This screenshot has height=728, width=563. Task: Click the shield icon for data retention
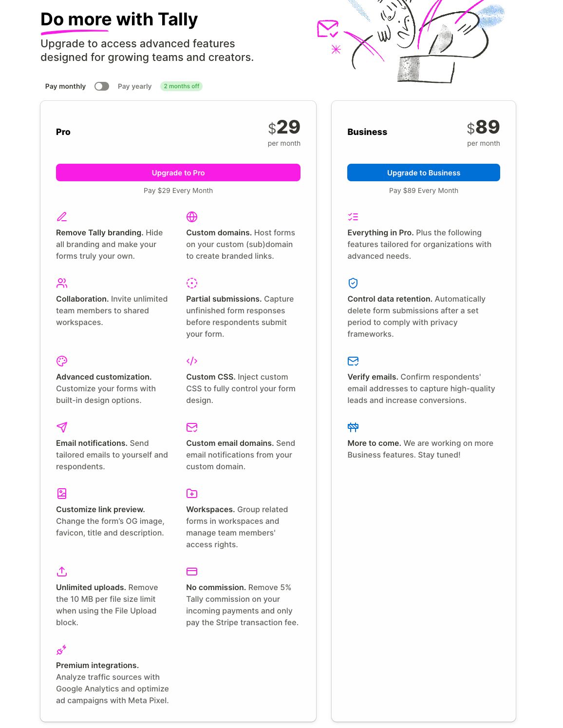(x=353, y=283)
